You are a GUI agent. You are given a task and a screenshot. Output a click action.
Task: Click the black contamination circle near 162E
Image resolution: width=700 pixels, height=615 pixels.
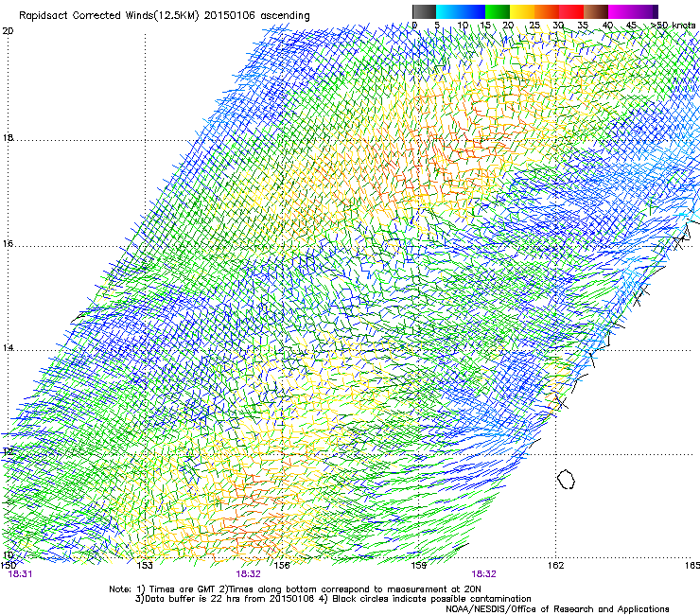coord(566,479)
